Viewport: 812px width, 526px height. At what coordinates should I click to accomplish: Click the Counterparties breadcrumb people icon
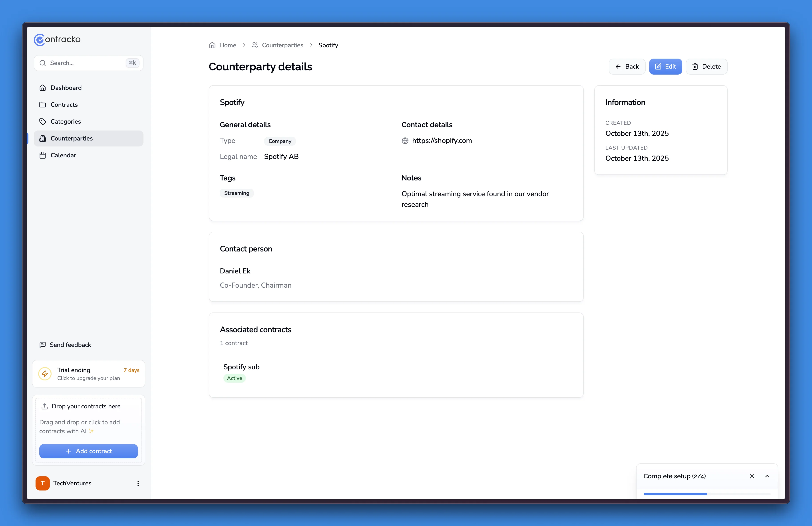point(255,45)
